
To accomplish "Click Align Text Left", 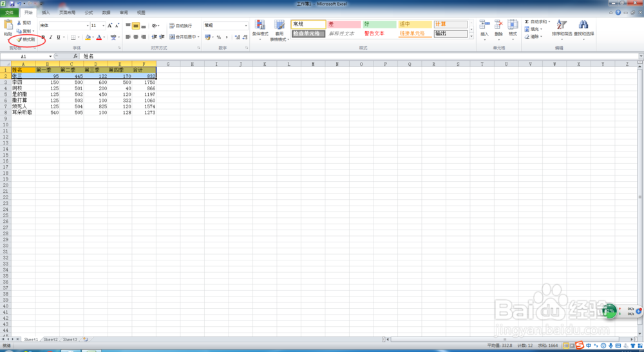I will (128, 37).
